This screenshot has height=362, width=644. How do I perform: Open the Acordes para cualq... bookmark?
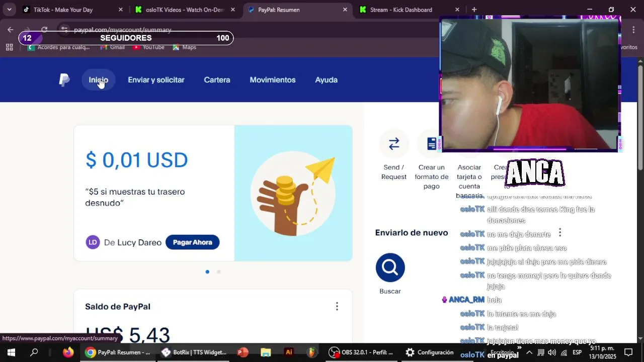point(59,47)
